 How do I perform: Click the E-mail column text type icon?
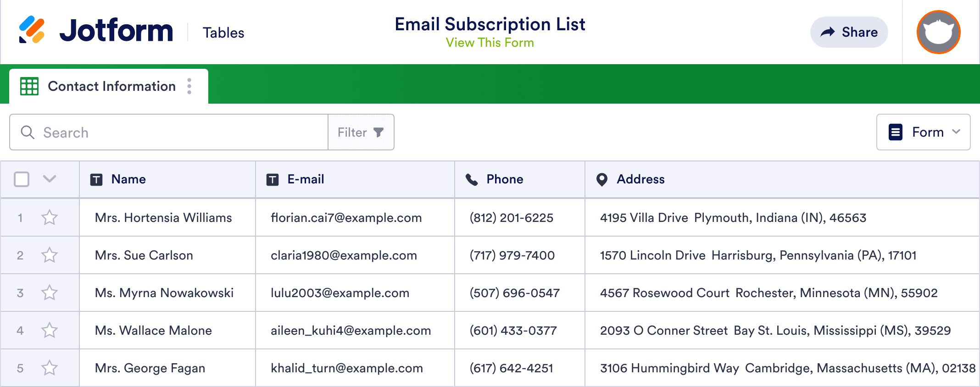(273, 180)
